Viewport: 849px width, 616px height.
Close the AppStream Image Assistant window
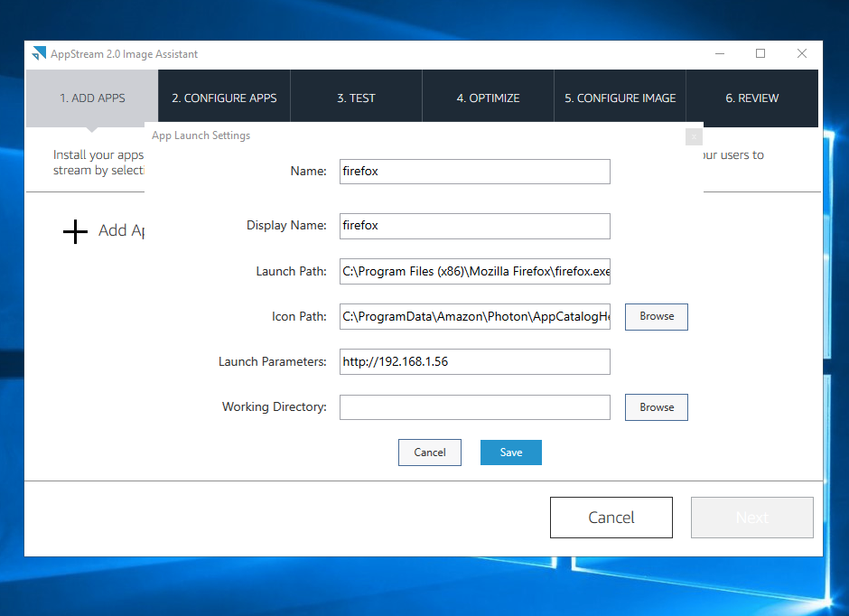pyautogui.click(x=802, y=53)
